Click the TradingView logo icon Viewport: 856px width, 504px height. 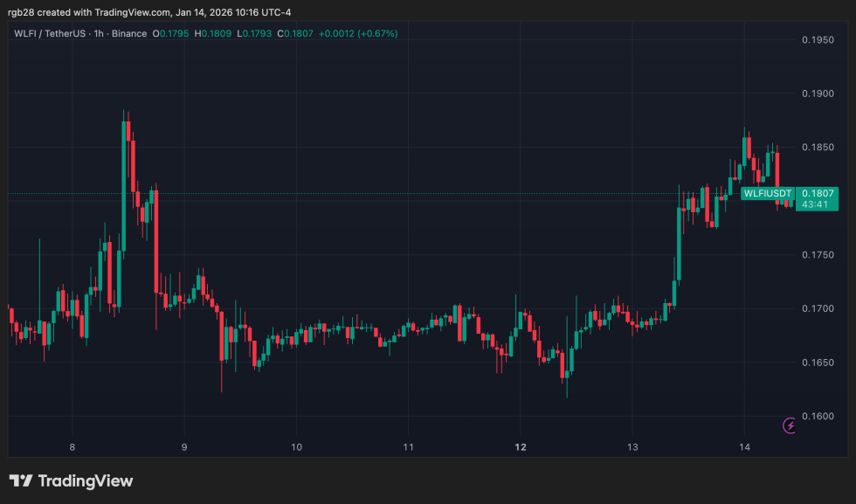coord(21,480)
